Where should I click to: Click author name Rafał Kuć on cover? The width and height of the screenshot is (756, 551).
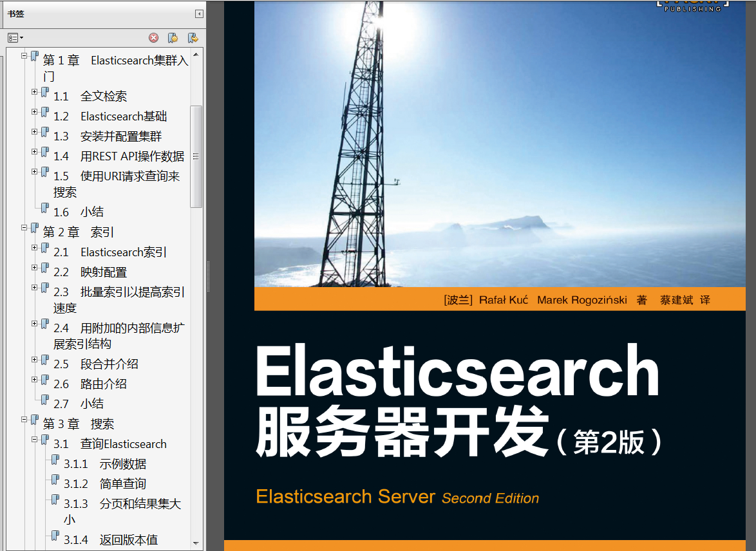tap(504, 300)
